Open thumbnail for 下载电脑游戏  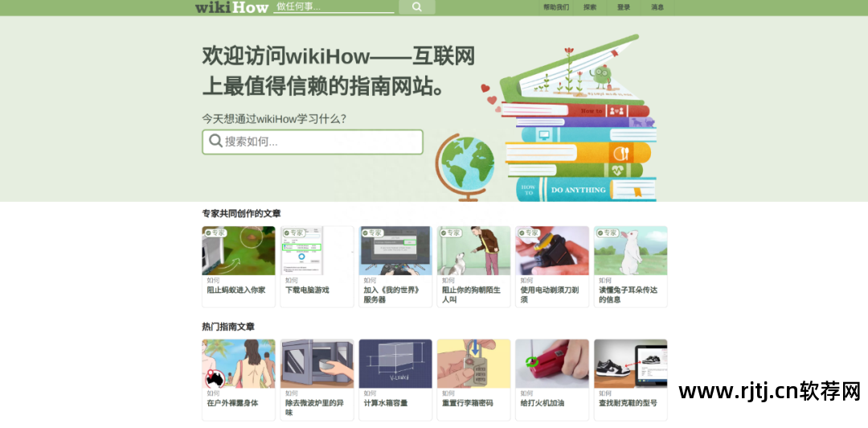pos(317,250)
